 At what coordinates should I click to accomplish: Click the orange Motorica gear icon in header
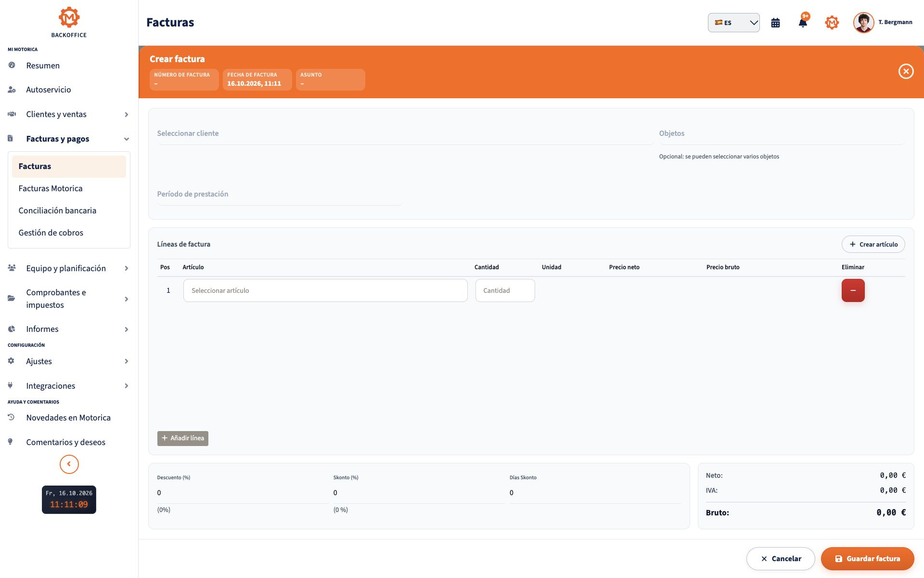pyautogui.click(x=832, y=23)
